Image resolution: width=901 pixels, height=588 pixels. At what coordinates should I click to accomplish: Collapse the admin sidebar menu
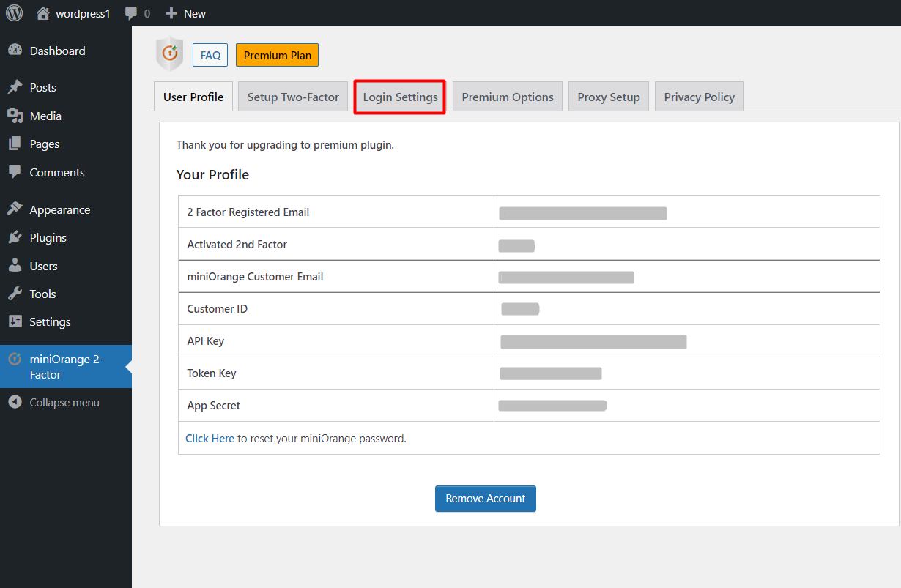(64, 403)
